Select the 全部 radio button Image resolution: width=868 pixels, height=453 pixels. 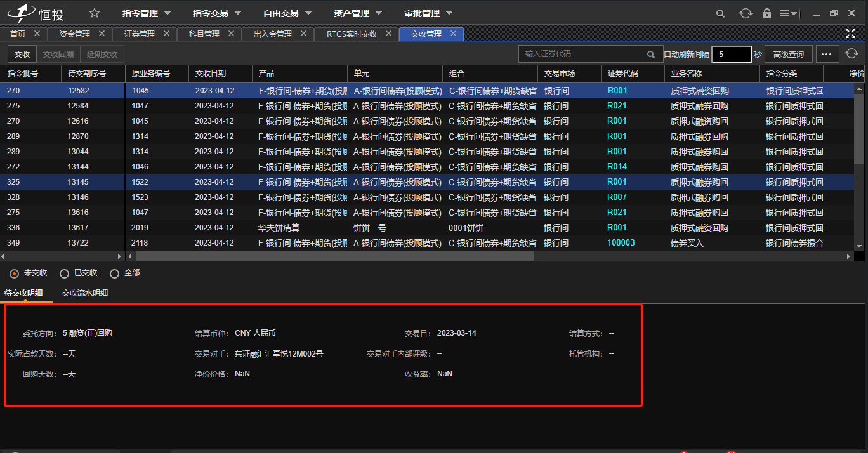point(115,273)
